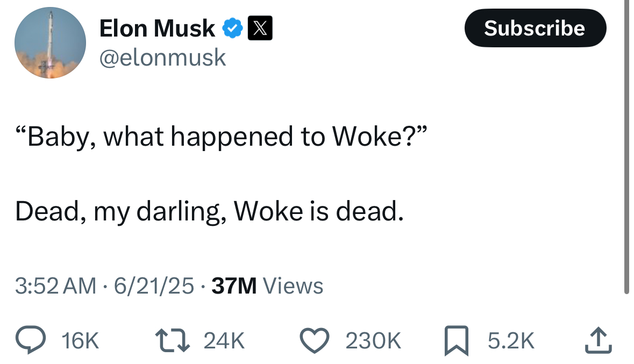Like the post with heart icon
The image size is (634, 364).
pyautogui.click(x=315, y=340)
